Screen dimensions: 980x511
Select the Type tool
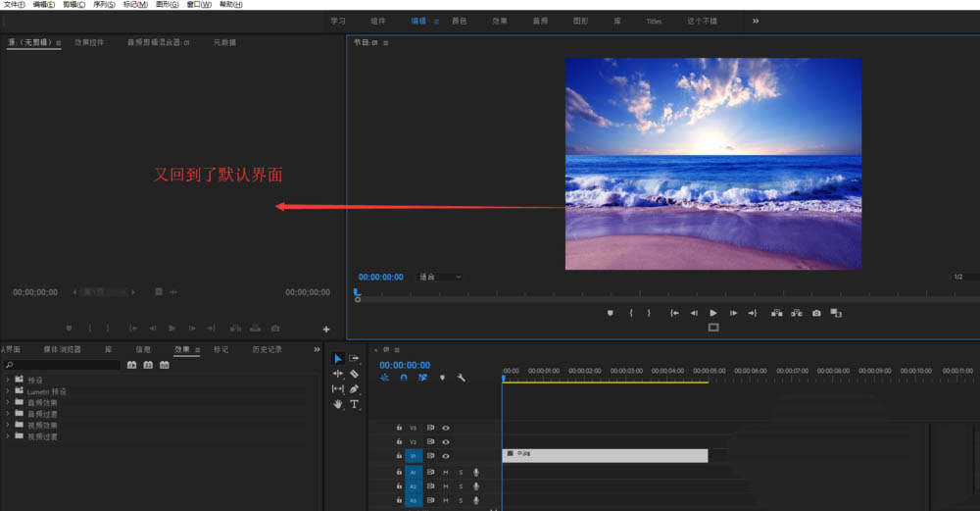(x=355, y=404)
